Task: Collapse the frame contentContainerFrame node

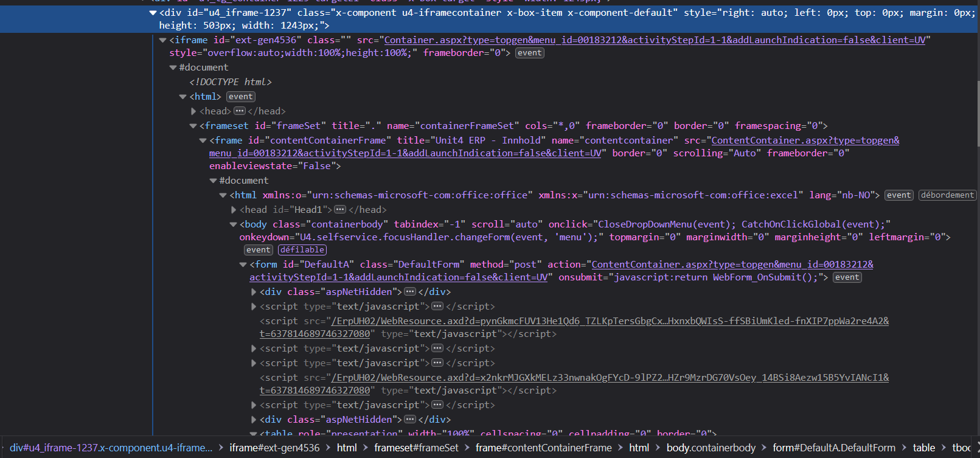Action: coord(203,141)
